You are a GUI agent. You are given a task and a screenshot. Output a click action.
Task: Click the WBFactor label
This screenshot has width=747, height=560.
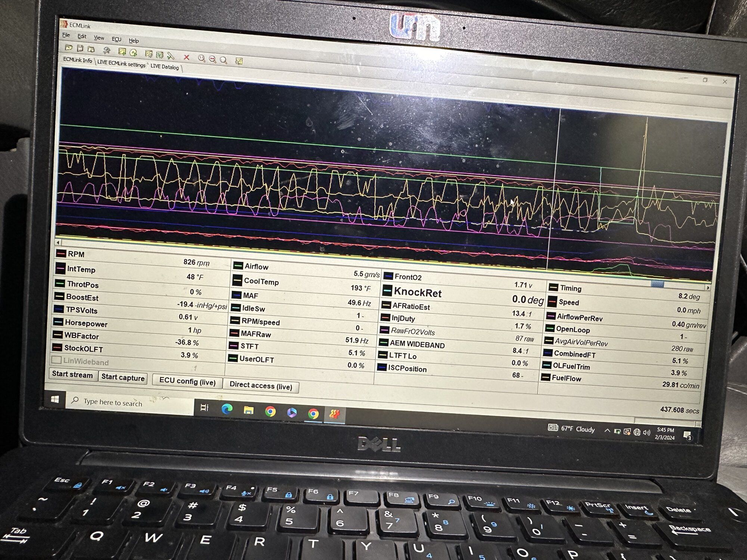coord(81,336)
